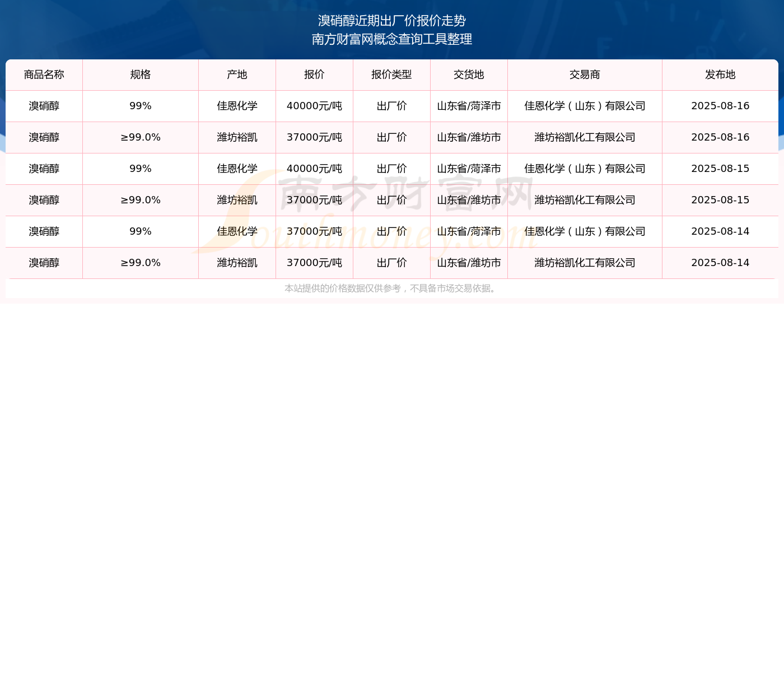This screenshot has height=675, width=784.
Task: Click 潍坊裕凯 origin in the 2025-08-16 row
Action: (237, 138)
